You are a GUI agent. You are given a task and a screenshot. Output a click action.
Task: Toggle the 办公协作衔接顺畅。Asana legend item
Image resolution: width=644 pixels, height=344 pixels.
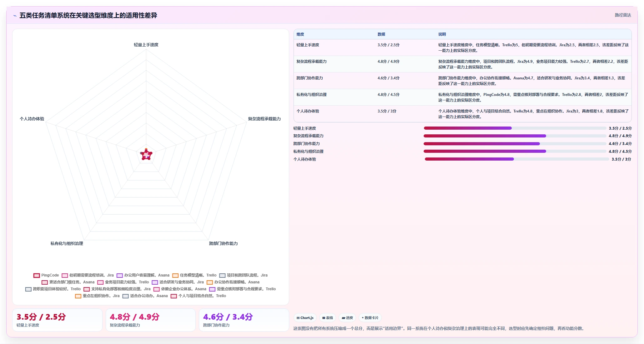(233, 282)
